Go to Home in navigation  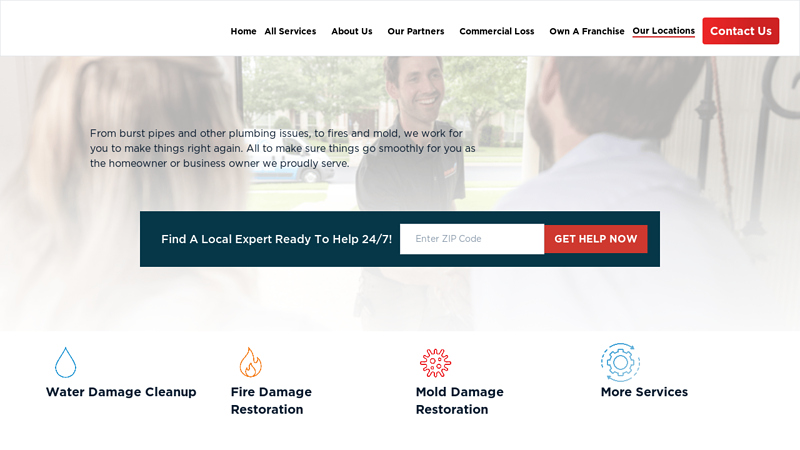pyautogui.click(x=243, y=31)
